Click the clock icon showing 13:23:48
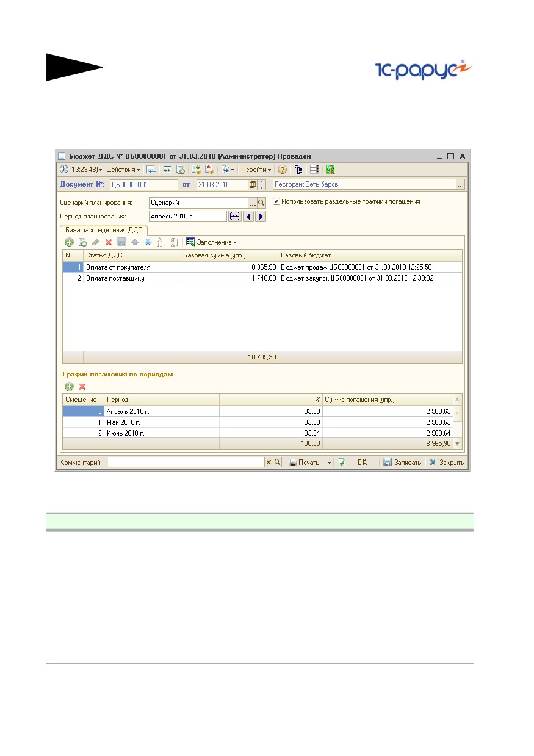Viewport: 534px width, 756px height. 63,170
